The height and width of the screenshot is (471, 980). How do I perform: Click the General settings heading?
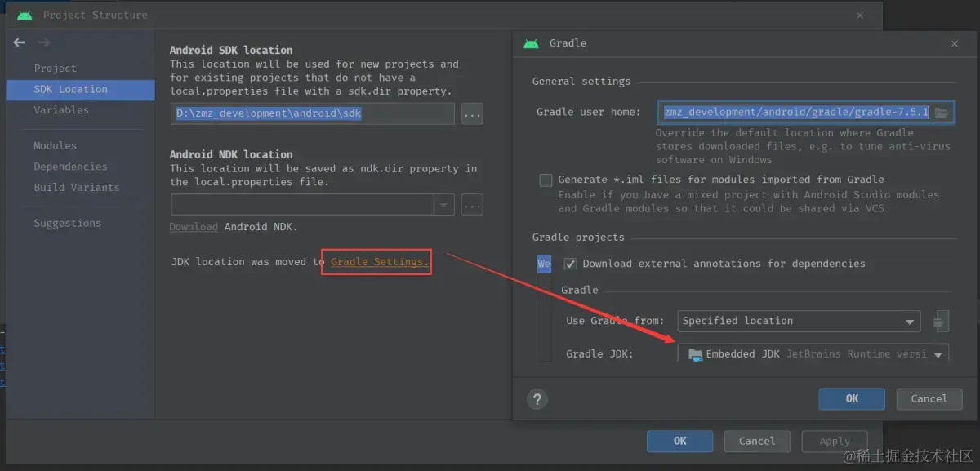click(x=581, y=82)
